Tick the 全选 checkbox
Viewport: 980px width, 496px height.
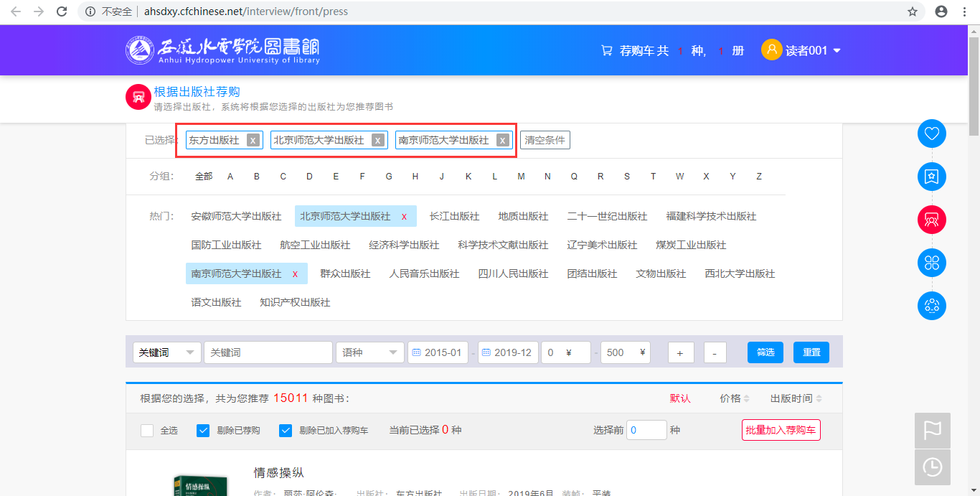[147, 431]
